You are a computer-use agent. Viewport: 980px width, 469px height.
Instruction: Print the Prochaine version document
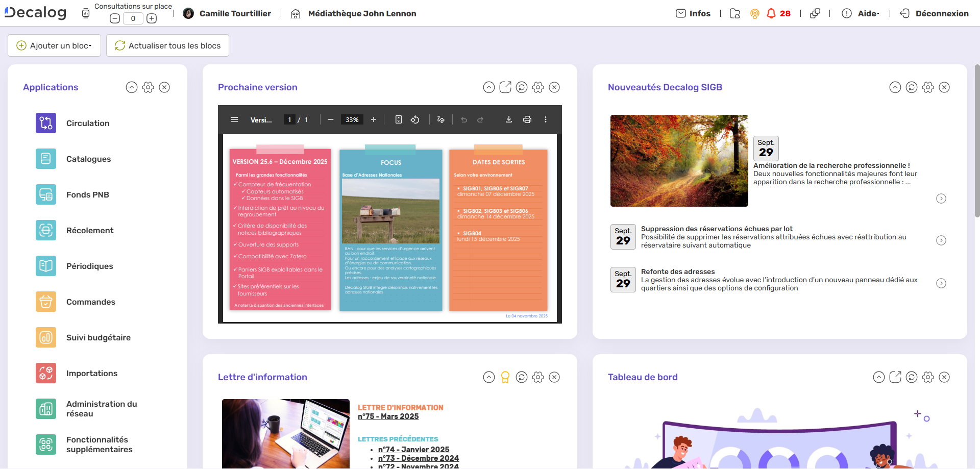(527, 119)
